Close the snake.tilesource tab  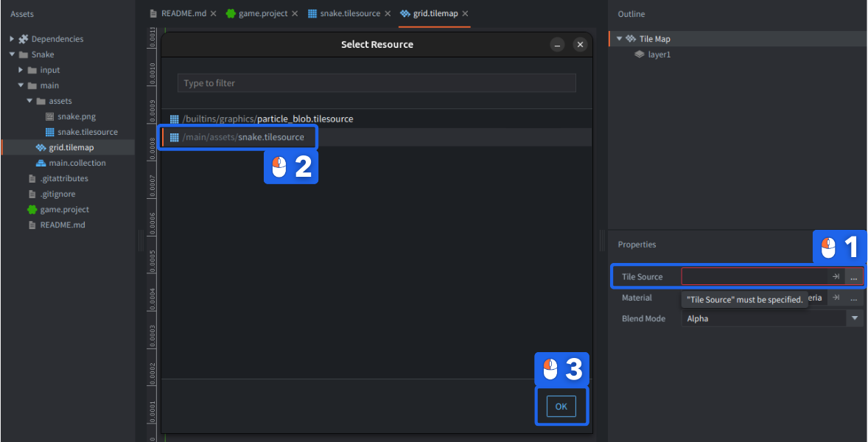388,14
